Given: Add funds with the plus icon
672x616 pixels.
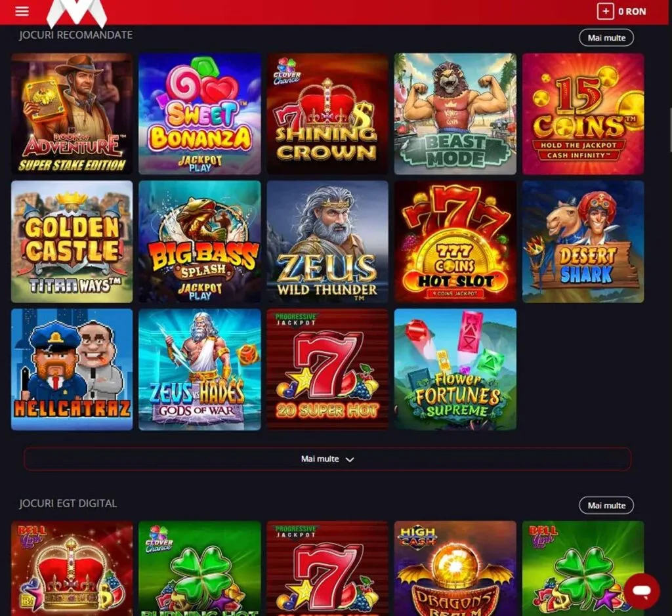Looking at the screenshot, I should point(605,12).
